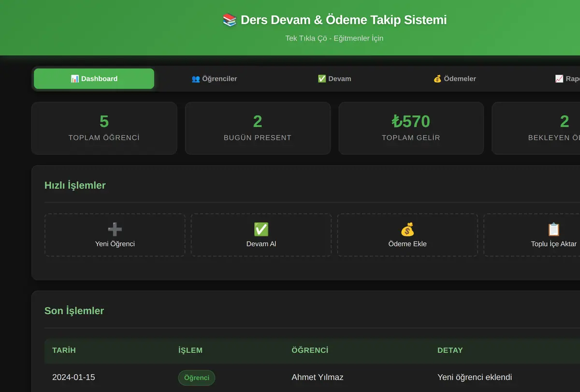Click the books icon in the header title
The height and width of the screenshot is (392, 580).
tap(230, 20)
